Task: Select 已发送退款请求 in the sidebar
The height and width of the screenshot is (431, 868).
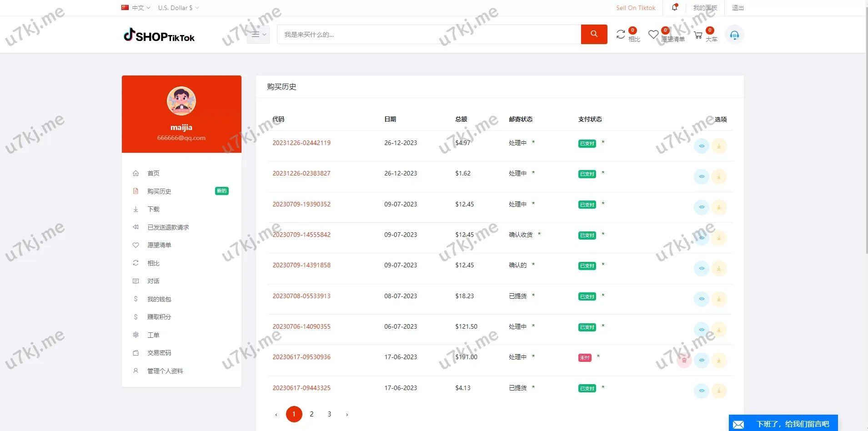Action: [168, 227]
